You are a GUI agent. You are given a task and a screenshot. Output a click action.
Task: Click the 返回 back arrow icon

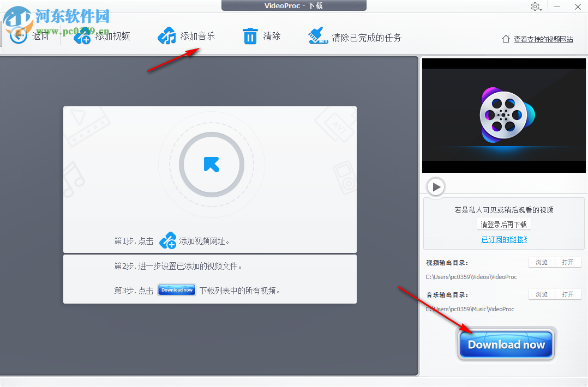18,35
